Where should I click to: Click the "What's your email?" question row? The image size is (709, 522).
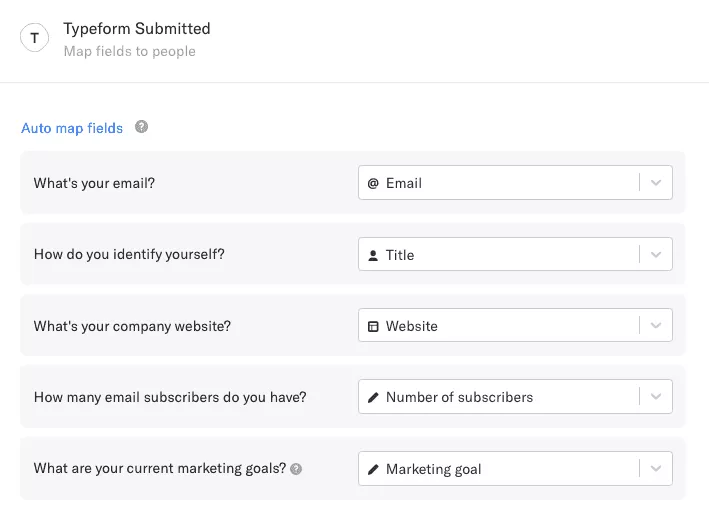point(353,182)
